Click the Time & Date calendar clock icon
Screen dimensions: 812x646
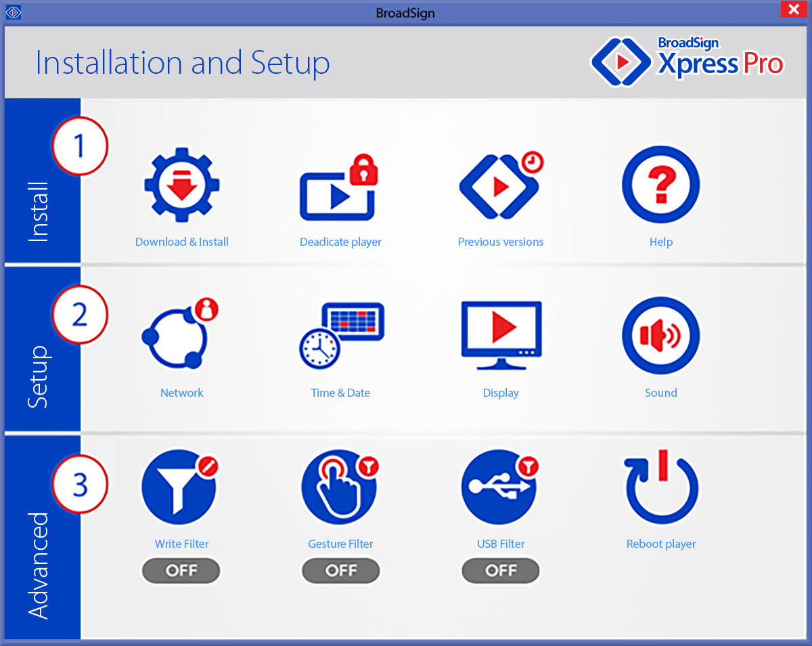(341, 336)
